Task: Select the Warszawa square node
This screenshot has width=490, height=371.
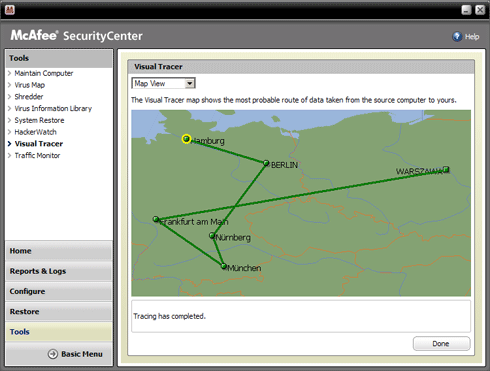Action: [446, 169]
